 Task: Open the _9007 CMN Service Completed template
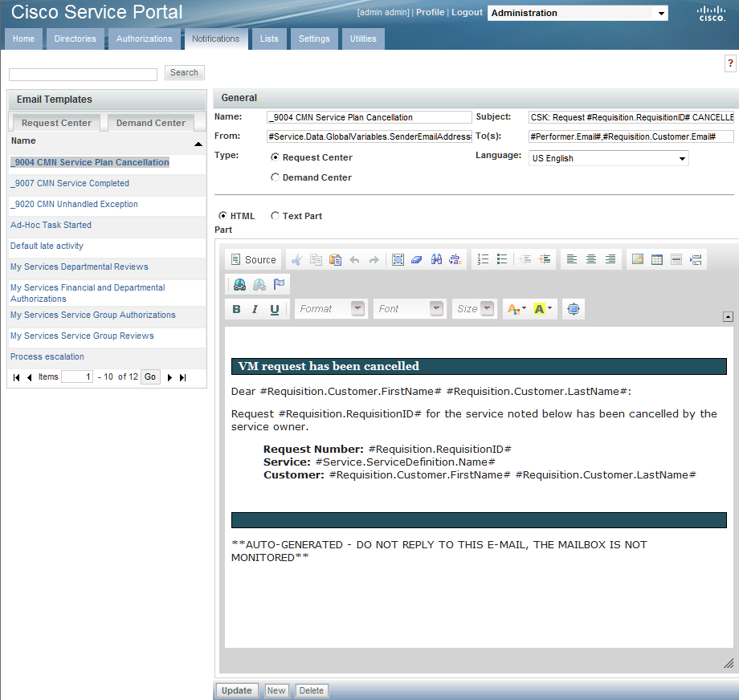point(70,183)
